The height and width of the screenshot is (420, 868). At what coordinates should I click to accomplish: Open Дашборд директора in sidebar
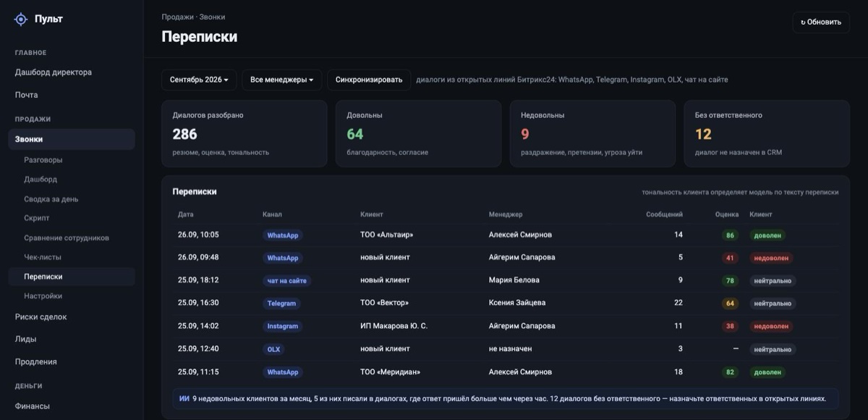[x=54, y=72]
